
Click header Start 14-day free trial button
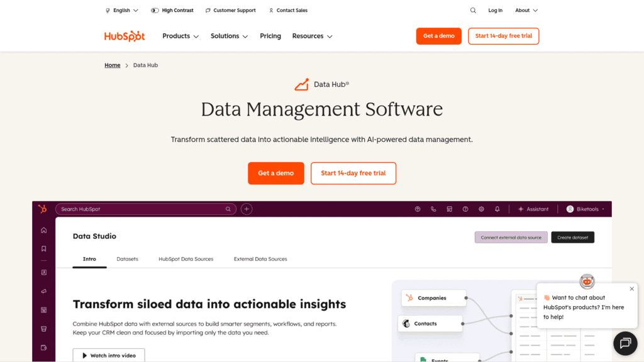(504, 36)
